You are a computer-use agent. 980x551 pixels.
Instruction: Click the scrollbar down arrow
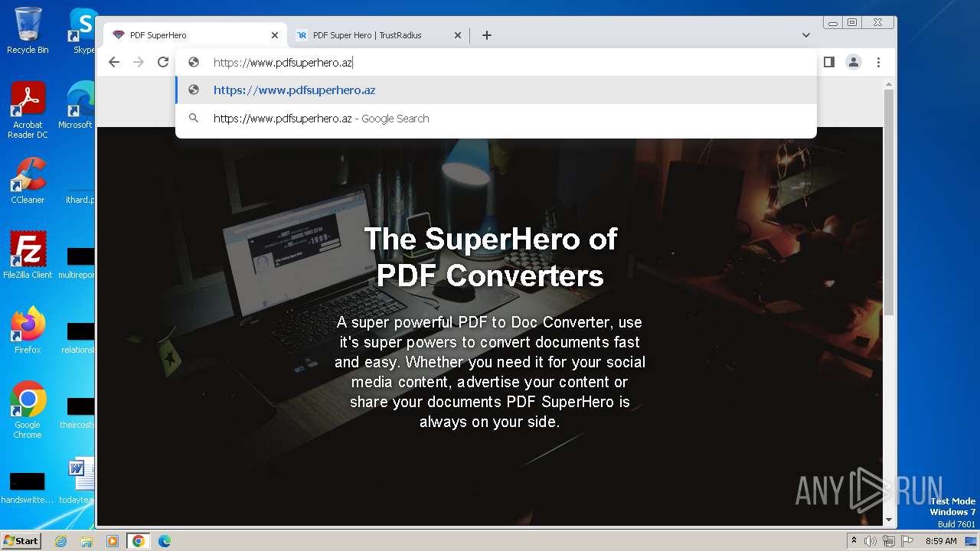(889, 520)
